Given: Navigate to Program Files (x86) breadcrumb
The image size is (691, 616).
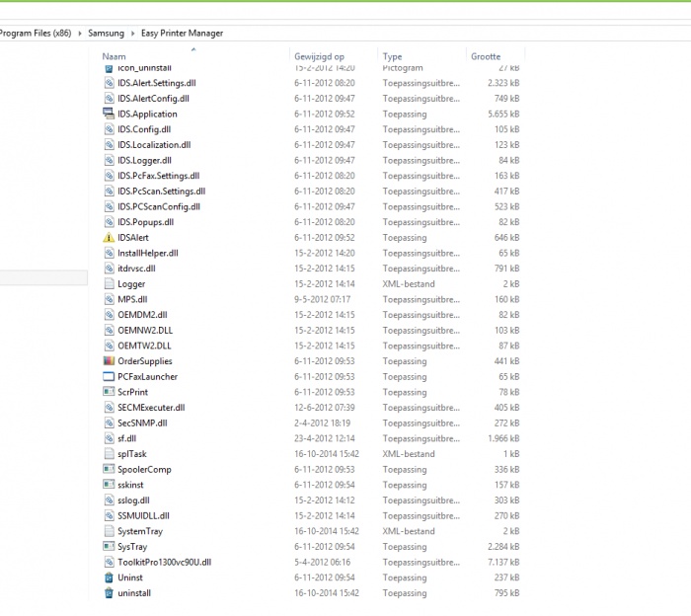Looking at the screenshot, I should point(36,33).
